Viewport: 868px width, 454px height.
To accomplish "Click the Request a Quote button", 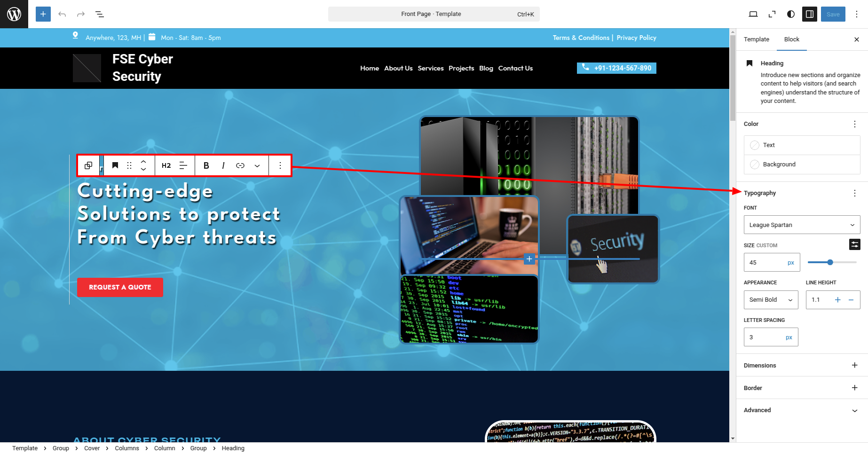I will tap(120, 287).
